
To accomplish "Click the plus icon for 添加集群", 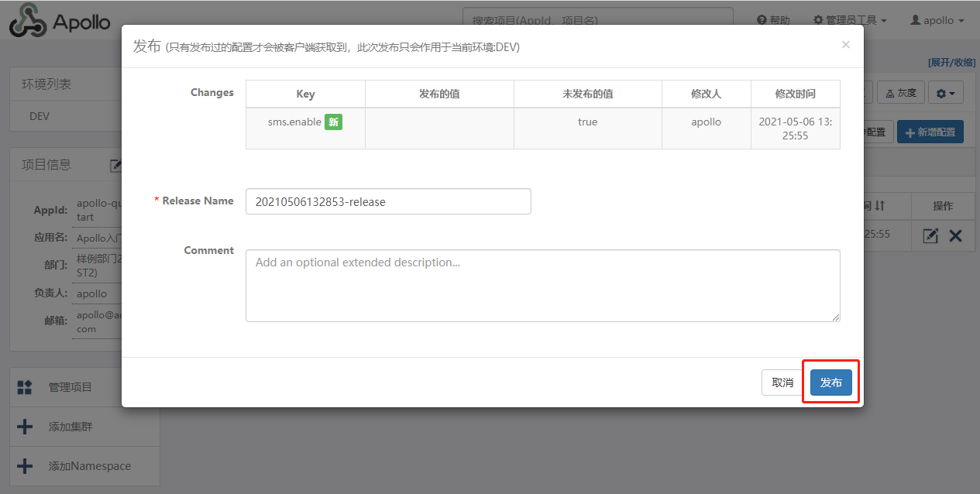I will (25, 427).
